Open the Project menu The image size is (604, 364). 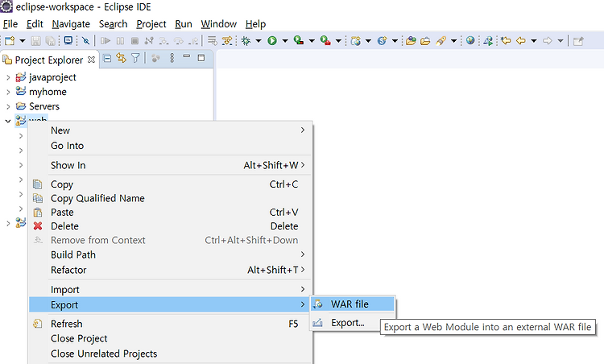pos(151,24)
